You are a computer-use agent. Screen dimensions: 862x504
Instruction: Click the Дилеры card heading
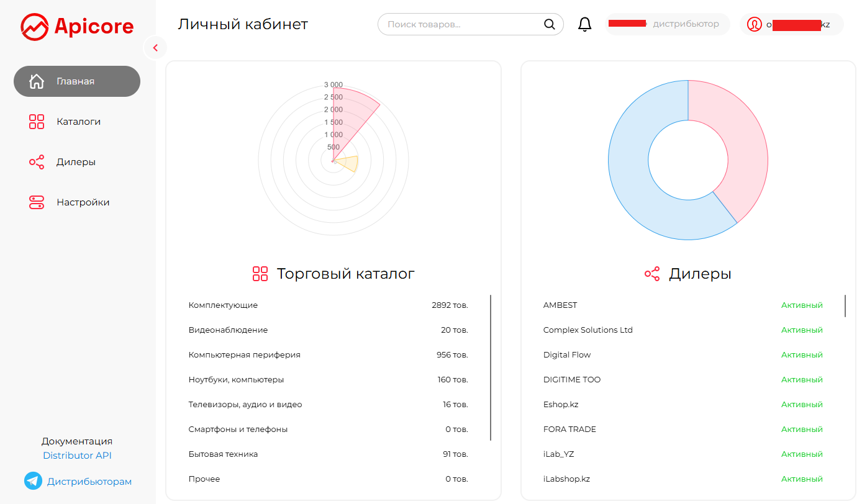point(700,274)
